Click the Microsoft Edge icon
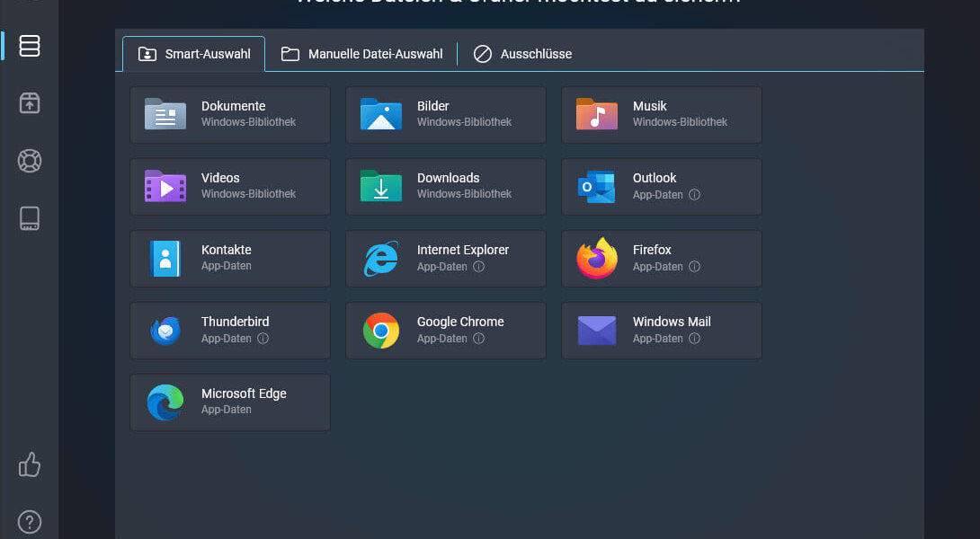The width and height of the screenshot is (980, 539). click(165, 402)
